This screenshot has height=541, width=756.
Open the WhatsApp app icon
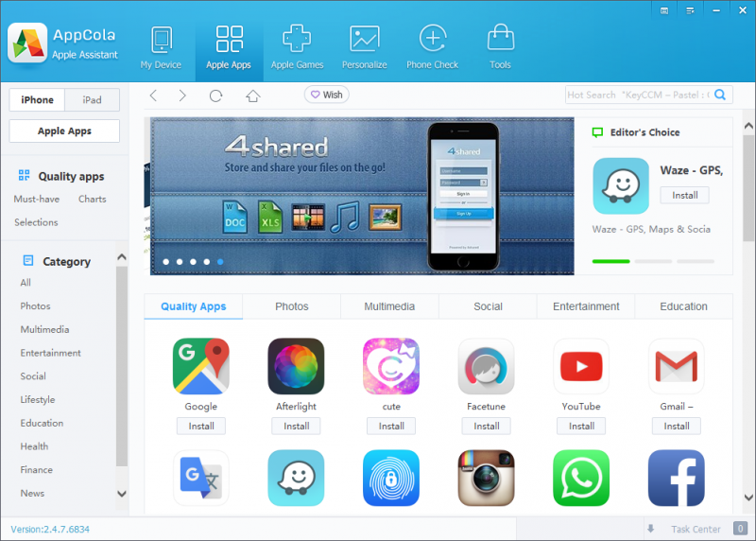coord(581,478)
